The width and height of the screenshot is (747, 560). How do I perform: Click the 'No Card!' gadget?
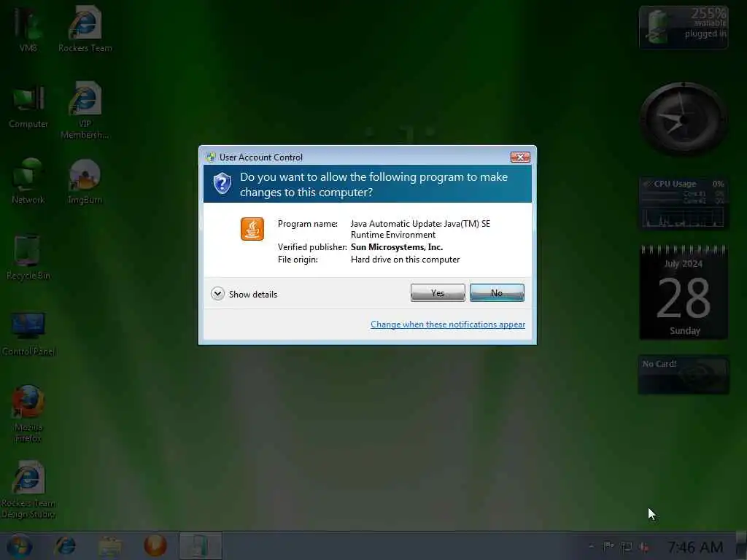683,375
